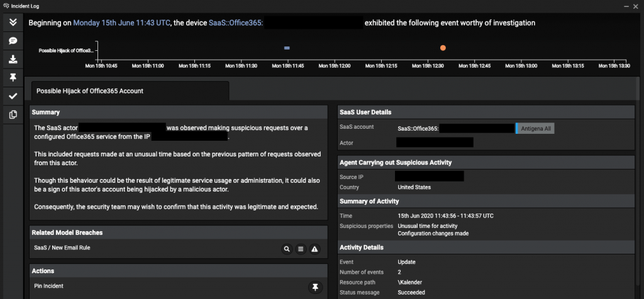This screenshot has height=299, width=644.
Task: Click the double-chevron collapse icon in sidebar
Action: click(x=13, y=22)
